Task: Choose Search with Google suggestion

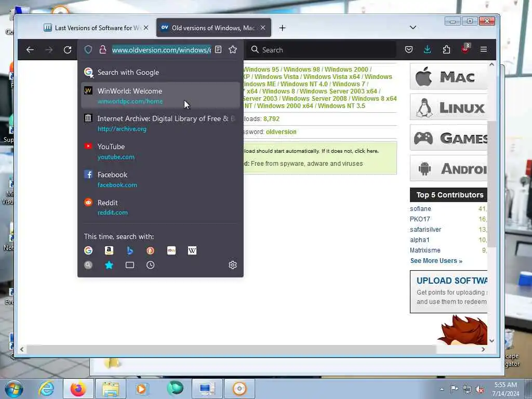Action: pyautogui.click(x=160, y=72)
